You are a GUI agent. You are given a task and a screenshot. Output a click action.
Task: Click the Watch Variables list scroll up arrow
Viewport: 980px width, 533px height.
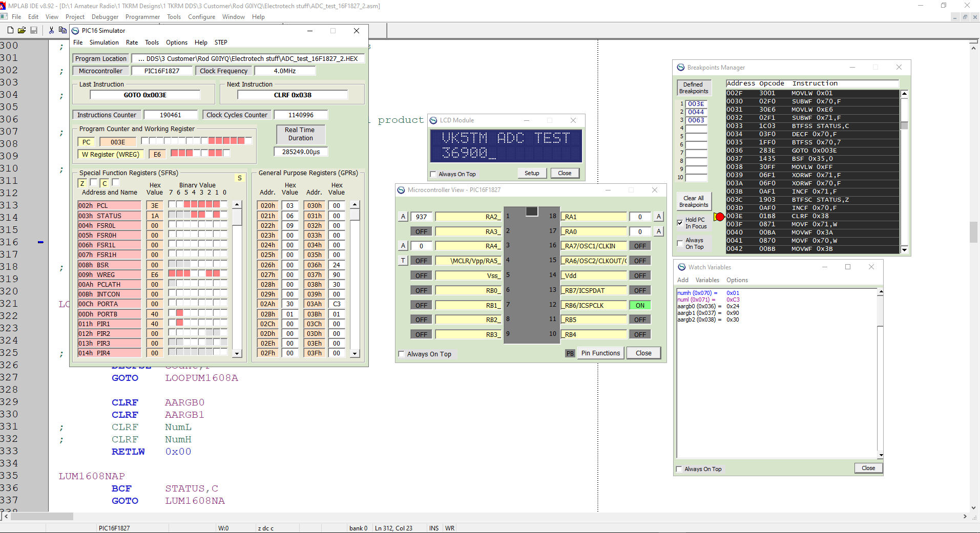click(x=881, y=292)
